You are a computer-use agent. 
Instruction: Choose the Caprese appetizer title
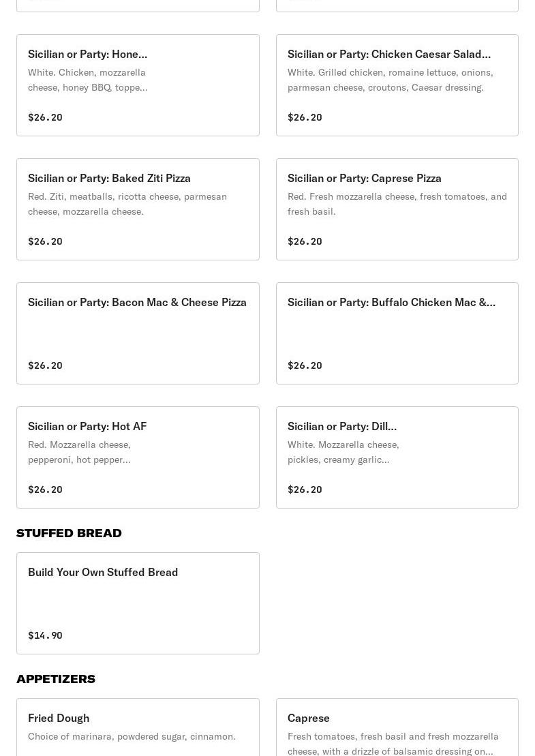click(308, 718)
